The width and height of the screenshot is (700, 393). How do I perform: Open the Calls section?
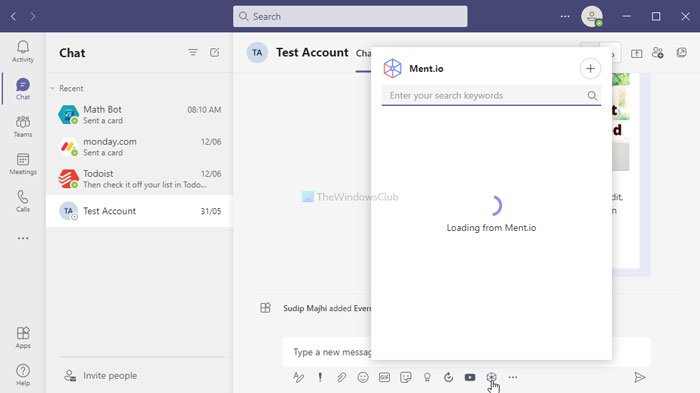click(23, 201)
